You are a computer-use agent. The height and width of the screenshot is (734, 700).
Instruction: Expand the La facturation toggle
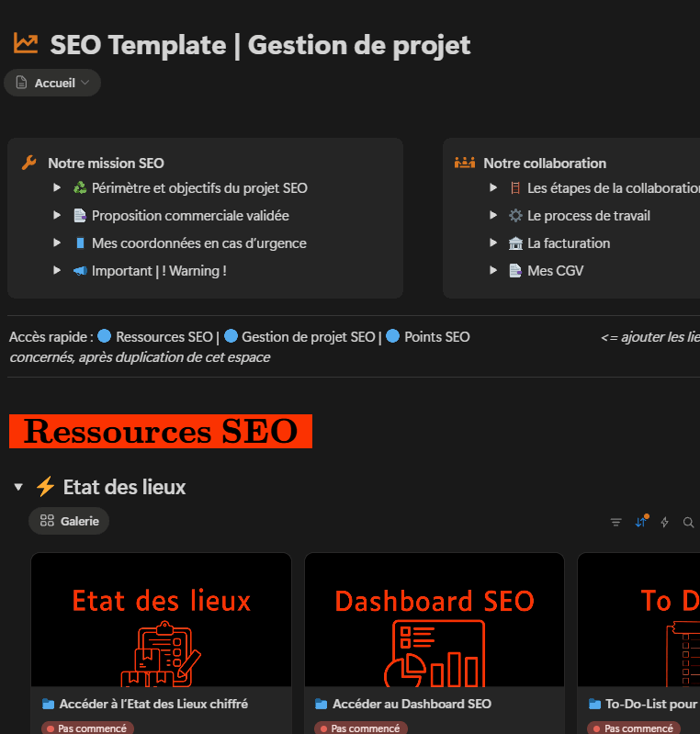(493, 243)
